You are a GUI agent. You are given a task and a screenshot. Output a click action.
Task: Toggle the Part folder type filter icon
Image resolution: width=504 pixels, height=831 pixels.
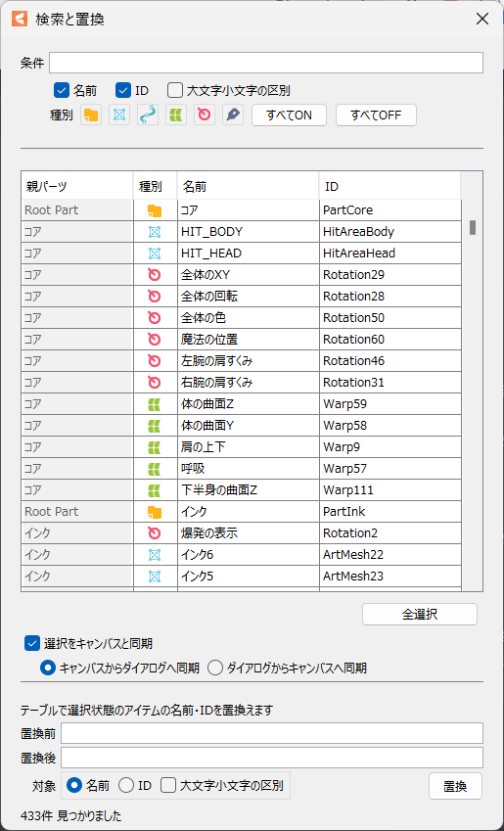(91, 115)
